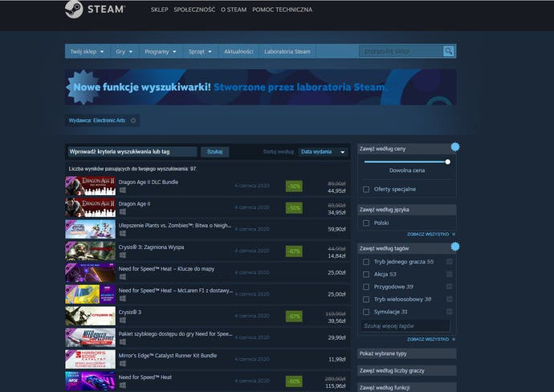Exclude the Symulacje tag

click(x=449, y=312)
